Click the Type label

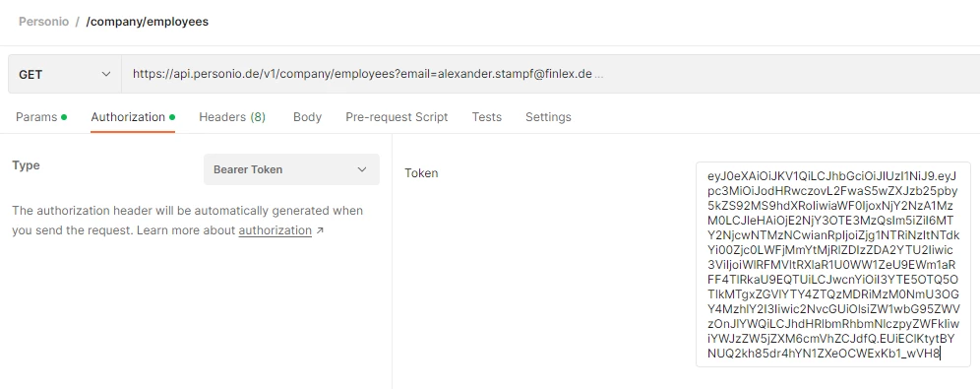(26, 165)
